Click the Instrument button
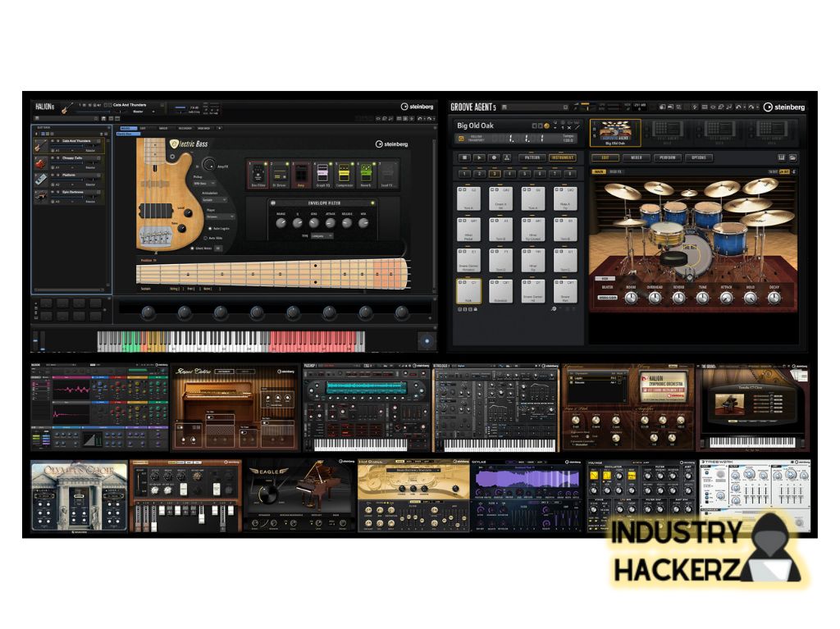Viewport: 840px width, 629px height. tap(562, 157)
